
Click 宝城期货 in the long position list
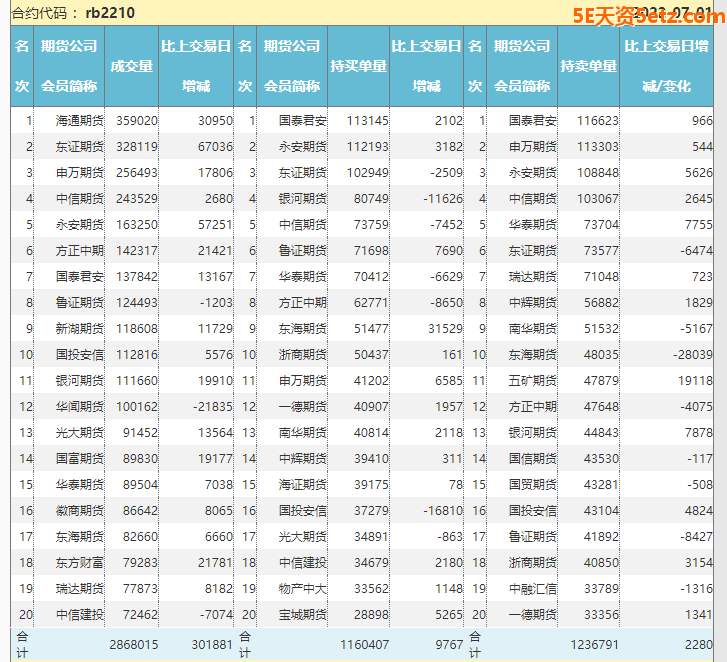click(x=302, y=615)
